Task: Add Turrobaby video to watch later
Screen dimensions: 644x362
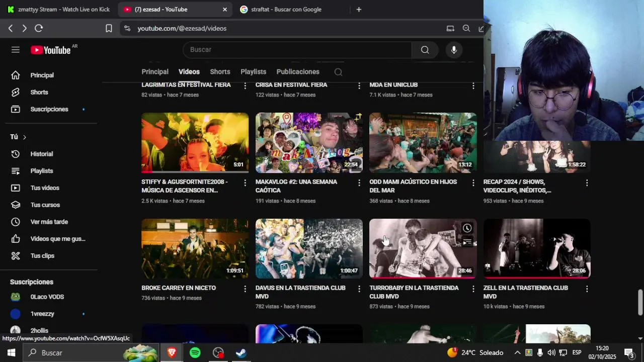Action: (x=467, y=228)
